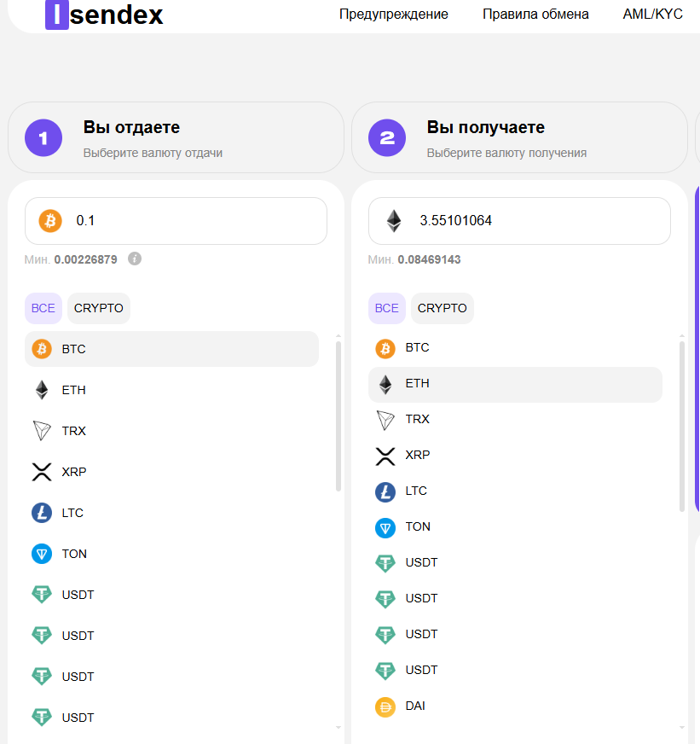
Task: Click the Вы получаете heading
Action: (486, 127)
